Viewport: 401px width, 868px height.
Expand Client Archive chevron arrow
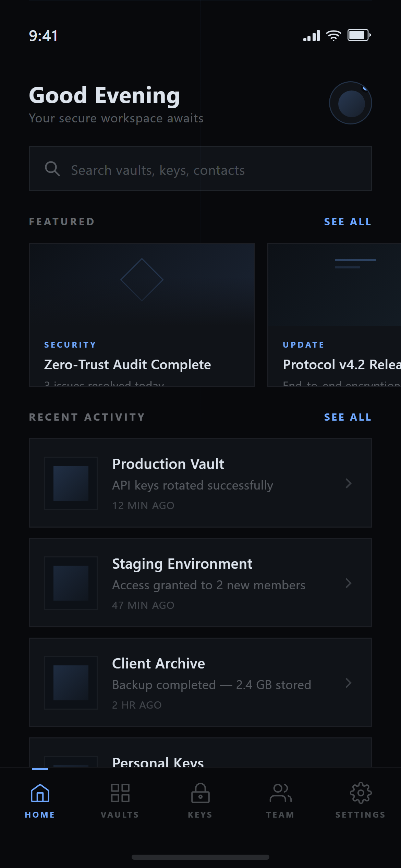349,683
